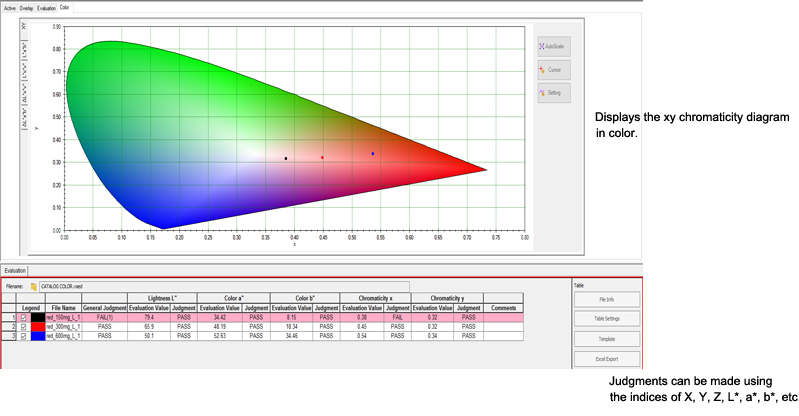Switch to the Overlay tab
This screenshot has width=799, height=416.
coord(26,7)
